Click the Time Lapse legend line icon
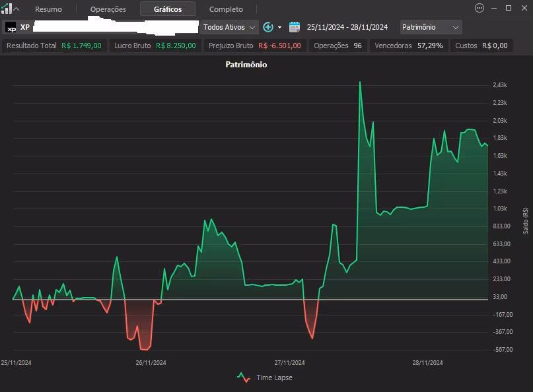The width and height of the screenshot is (533, 392). tap(244, 377)
